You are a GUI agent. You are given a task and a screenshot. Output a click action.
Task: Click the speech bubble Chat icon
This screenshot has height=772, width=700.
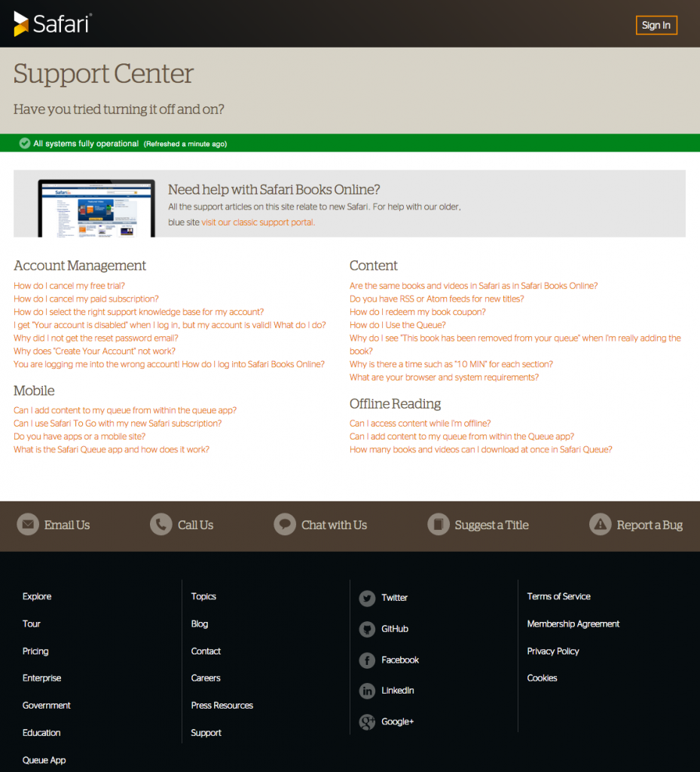click(x=284, y=525)
